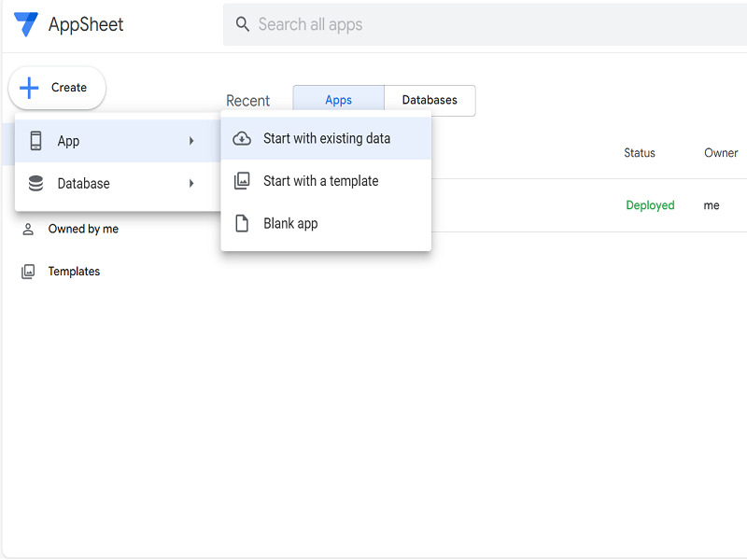Click the search magnifier icon
Image resolution: width=747 pixels, height=560 pixels.
click(243, 24)
